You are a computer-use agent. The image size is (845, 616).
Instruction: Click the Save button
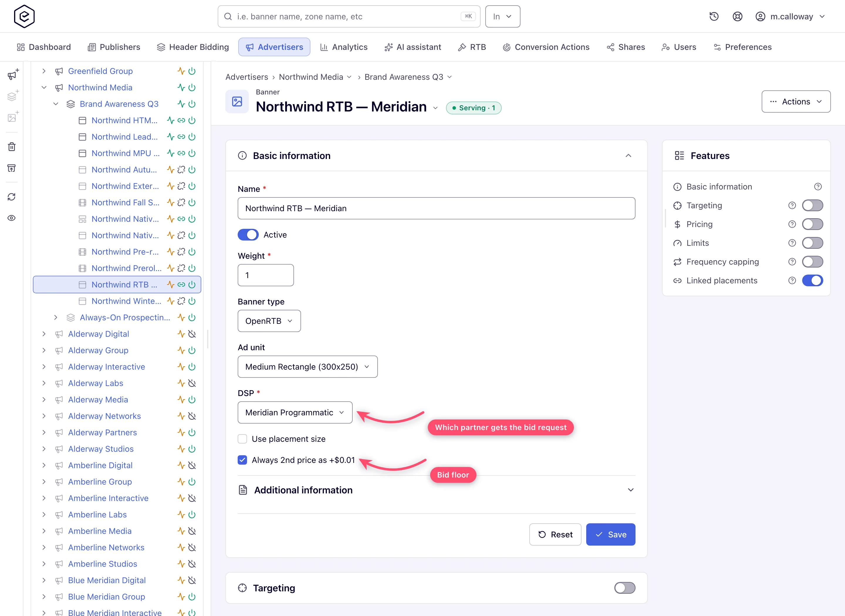point(611,534)
